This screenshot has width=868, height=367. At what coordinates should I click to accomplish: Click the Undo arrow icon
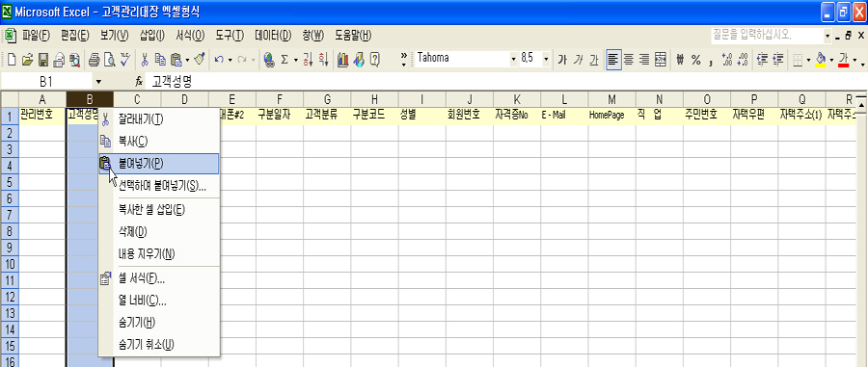pos(219,59)
